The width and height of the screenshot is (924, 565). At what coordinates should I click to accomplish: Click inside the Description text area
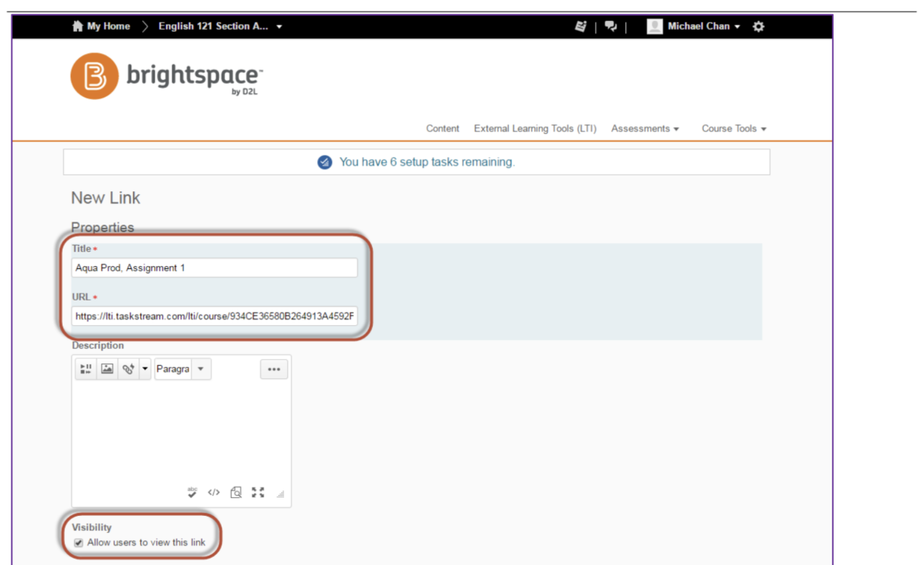coord(181,431)
